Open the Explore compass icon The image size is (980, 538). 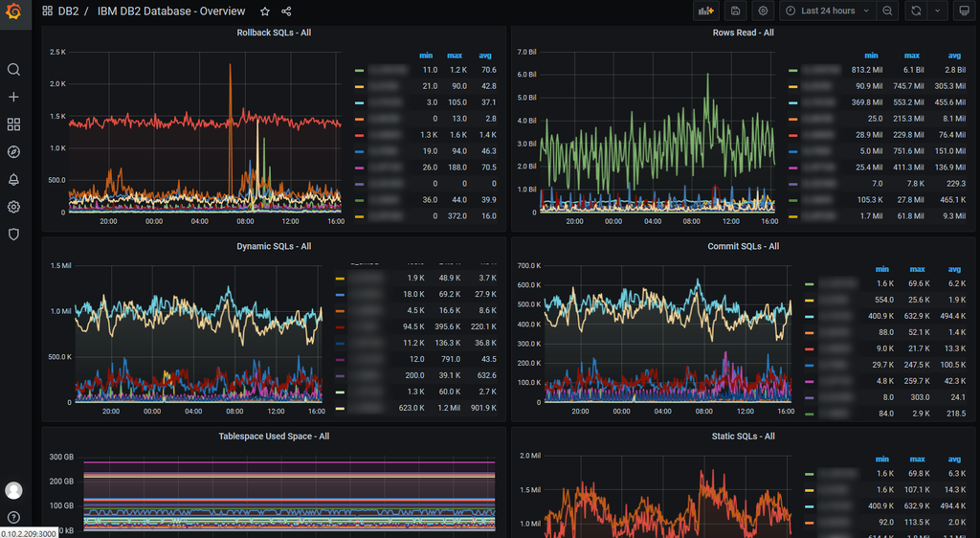(13, 152)
